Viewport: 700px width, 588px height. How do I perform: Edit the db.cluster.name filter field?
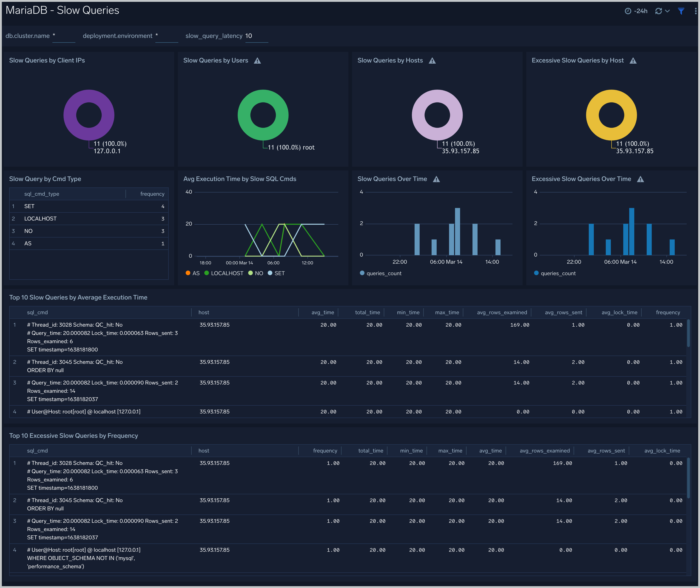point(64,36)
